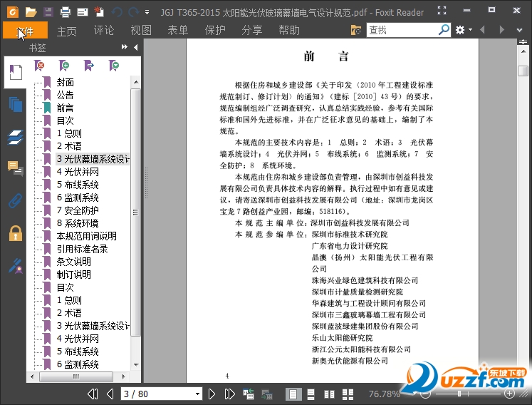Go to last page button
Viewport: 532px width, 405px height.
coord(230,394)
